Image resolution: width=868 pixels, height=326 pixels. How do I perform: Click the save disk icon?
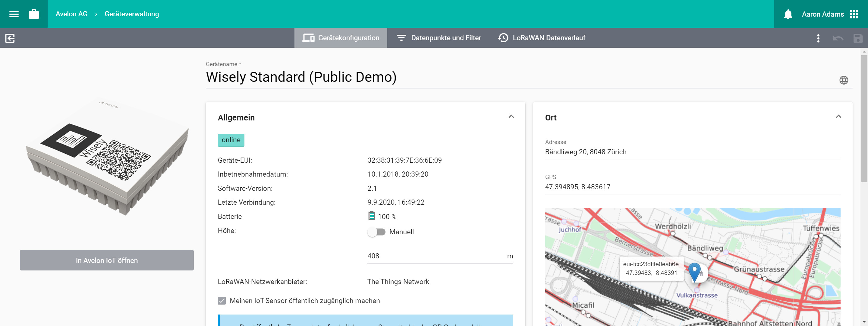coord(857,38)
